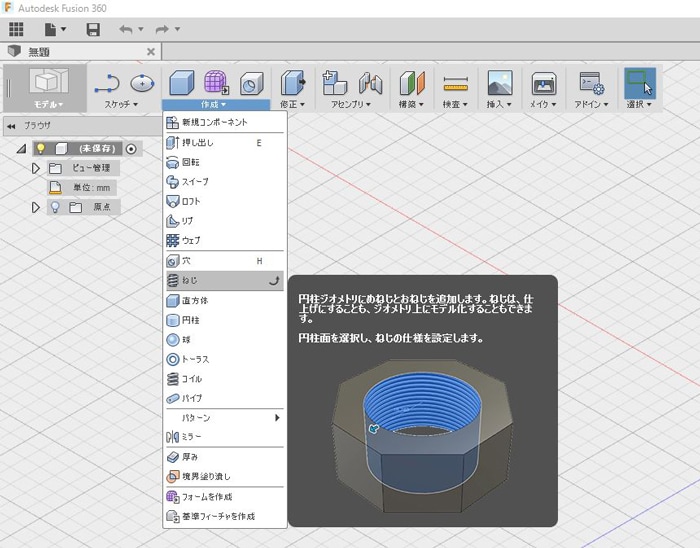Open the モデル workspace dropdown

coord(48,104)
